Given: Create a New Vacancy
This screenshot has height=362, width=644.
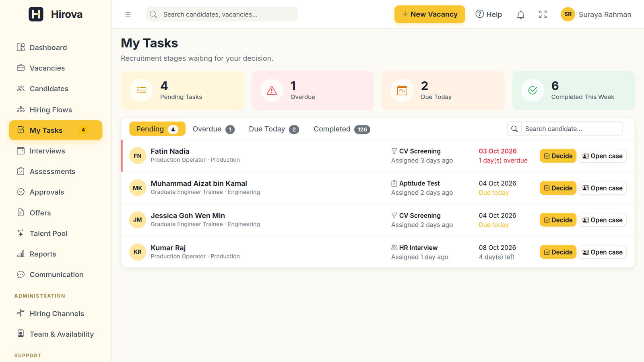Looking at the screenshot, I should point(429,14).
